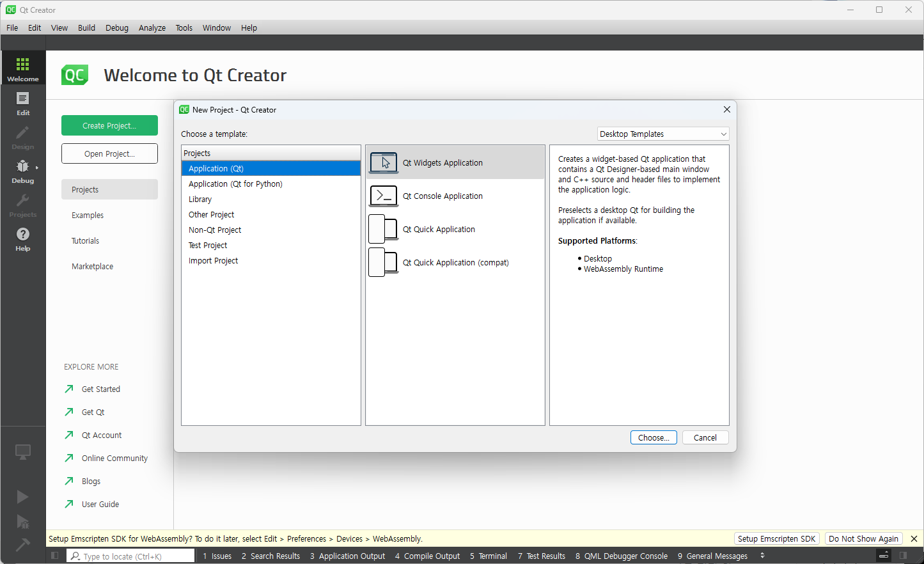The width and height of the screenshot is (924, 564).
Task: Toggle the right sidebar visibility icon
Action: point(903,556)
